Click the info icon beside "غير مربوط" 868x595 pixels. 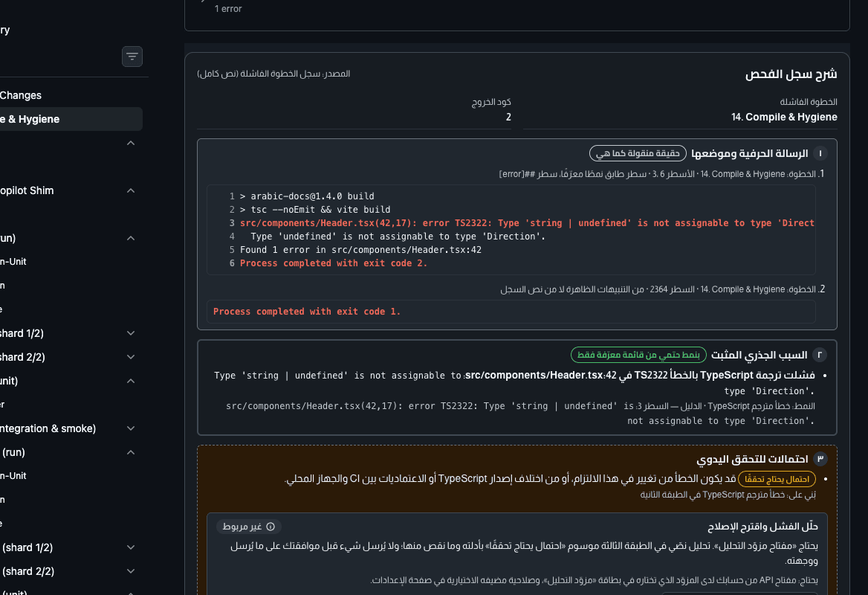pos(271,527)
